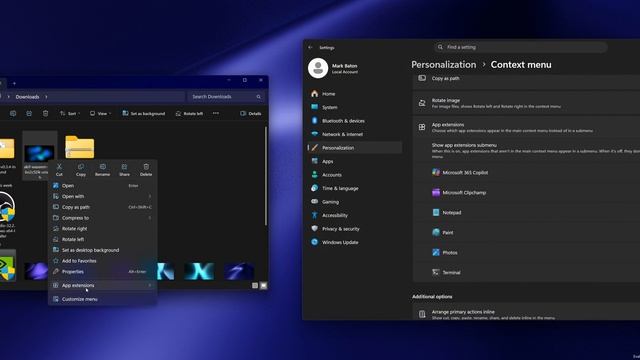Open Privacy & security in Settings sidebar
640x360 pixels.
pyautogui.click(x=355, y=229)
